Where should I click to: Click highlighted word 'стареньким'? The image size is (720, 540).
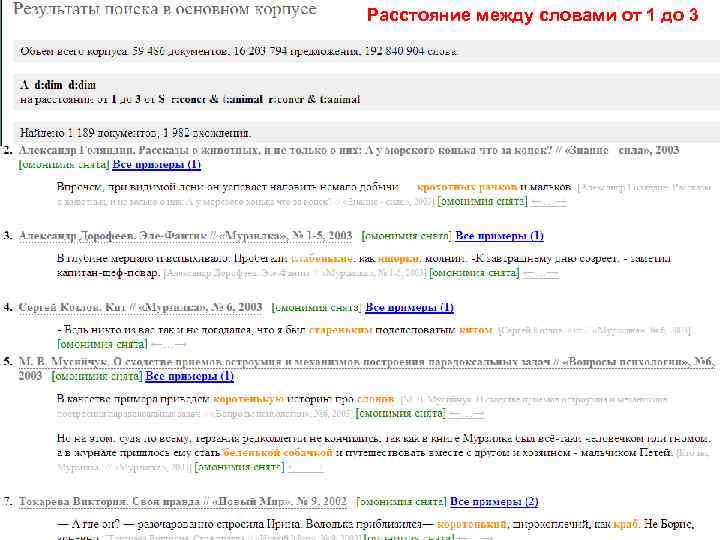tap(340, 330)
